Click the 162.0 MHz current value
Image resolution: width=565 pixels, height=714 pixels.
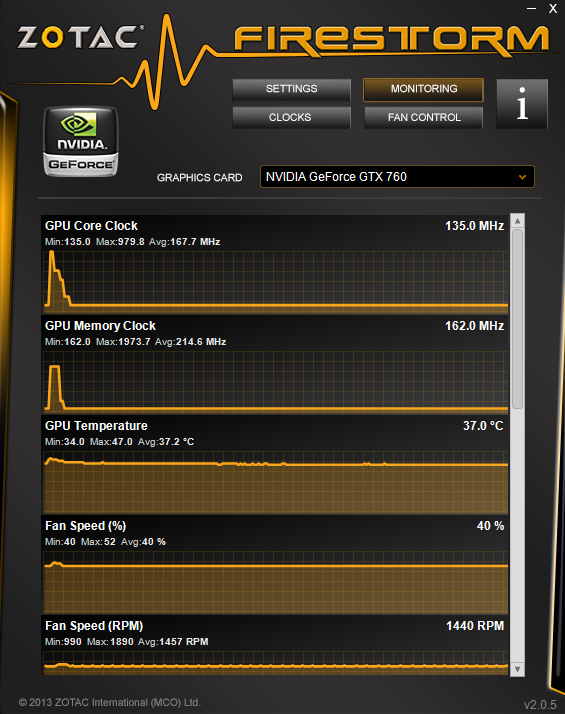click(x=474, y=326)
